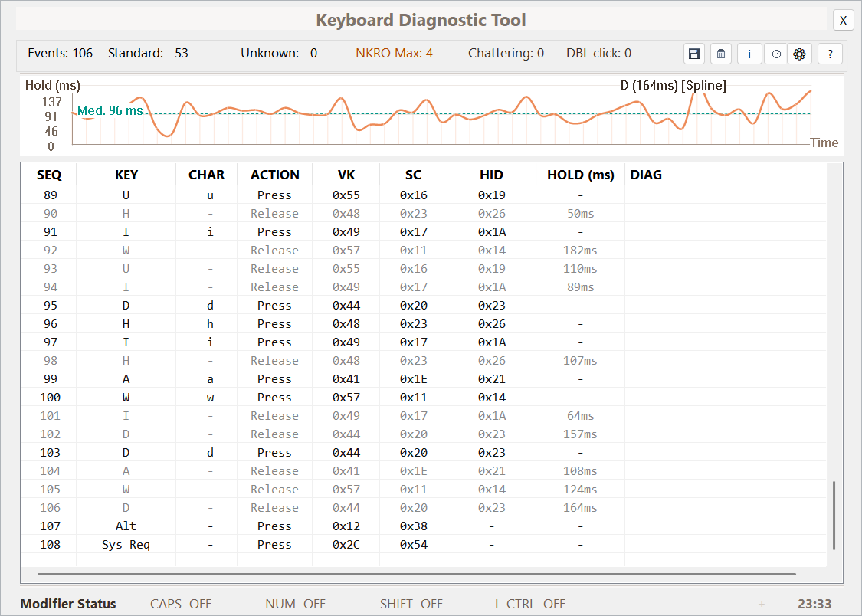Screen dimensions: 862x616
Task: Click the Events: 106 counter
Action: [x=60, y=54]
